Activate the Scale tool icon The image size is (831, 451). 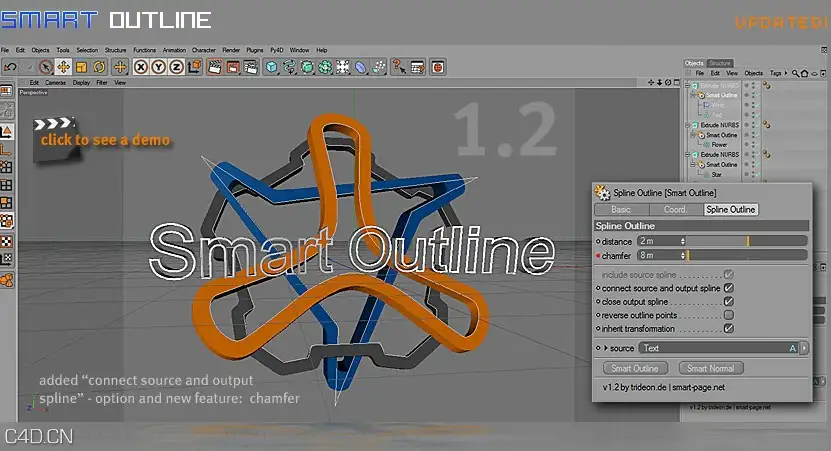click(81, 67)
